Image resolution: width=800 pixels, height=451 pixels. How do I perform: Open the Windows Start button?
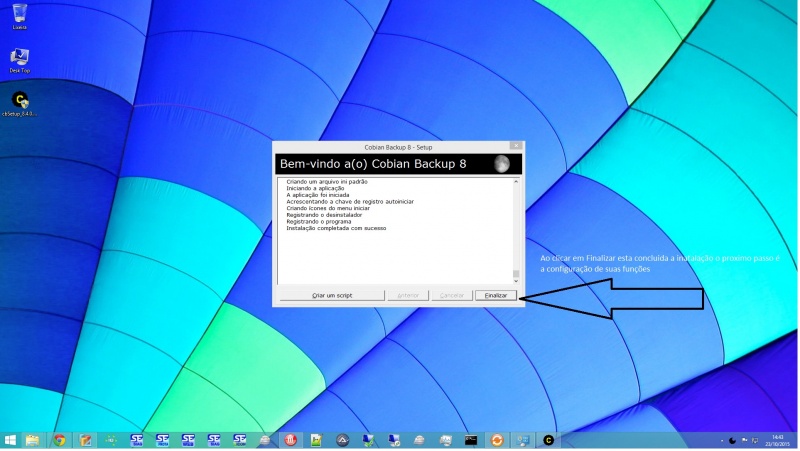[10, 440]
